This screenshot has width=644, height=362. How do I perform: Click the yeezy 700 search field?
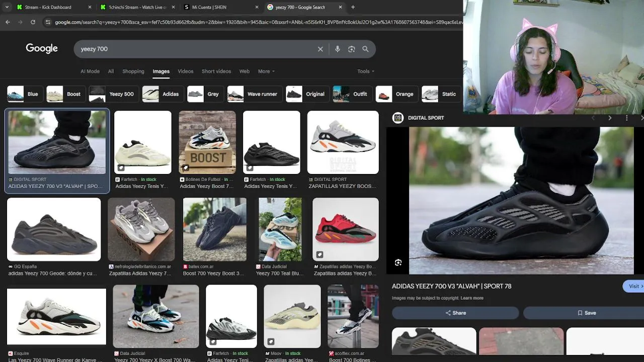coord(196,49)
